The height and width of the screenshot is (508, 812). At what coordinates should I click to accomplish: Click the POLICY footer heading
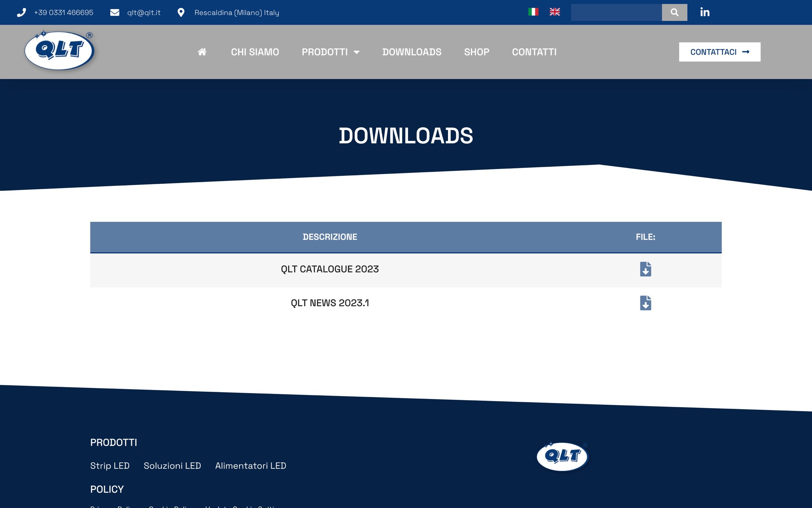tap(107, 489)
